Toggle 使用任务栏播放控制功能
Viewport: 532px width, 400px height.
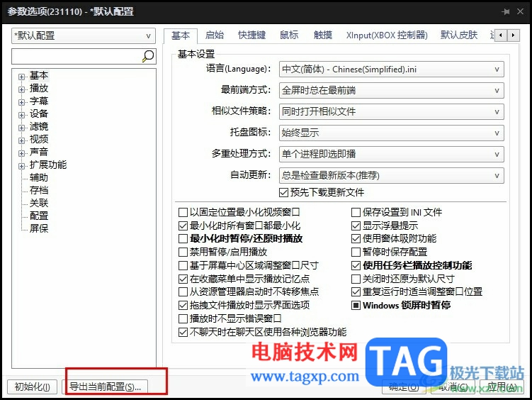pos(356,265)
